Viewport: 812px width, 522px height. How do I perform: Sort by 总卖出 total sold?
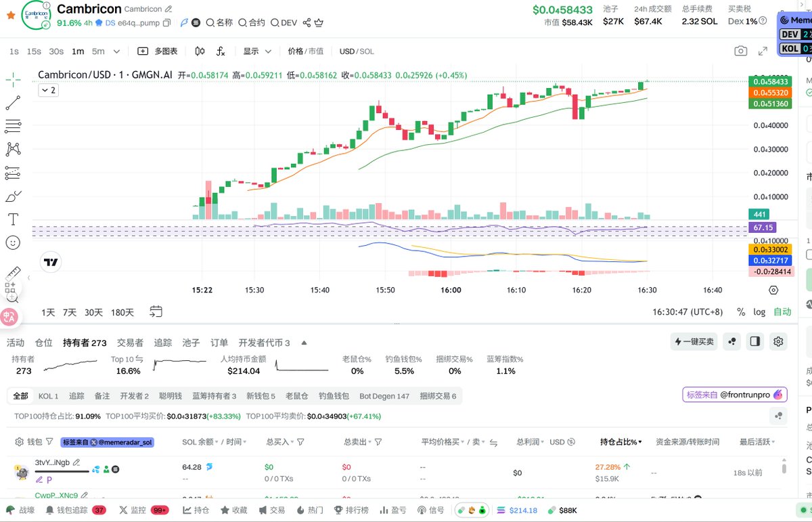pos(357,442)
